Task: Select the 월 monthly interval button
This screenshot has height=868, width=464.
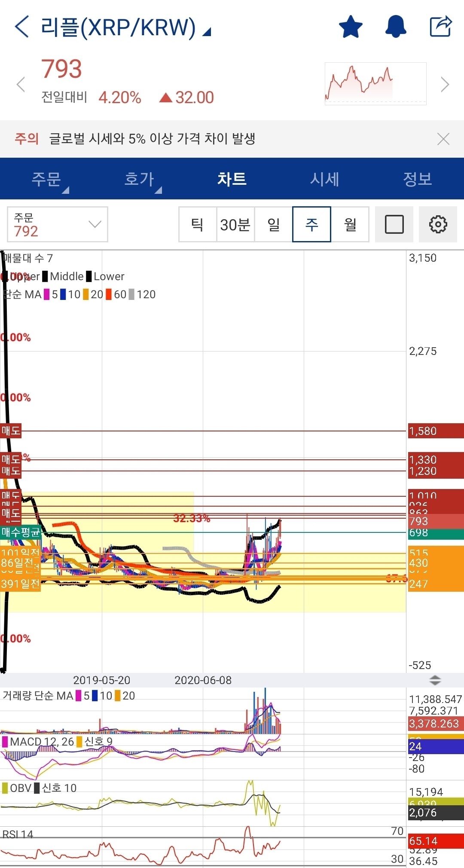Action: click(x=350, y=224)
